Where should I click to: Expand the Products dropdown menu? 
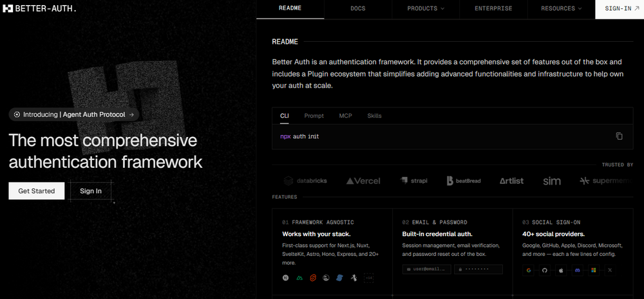426,8
